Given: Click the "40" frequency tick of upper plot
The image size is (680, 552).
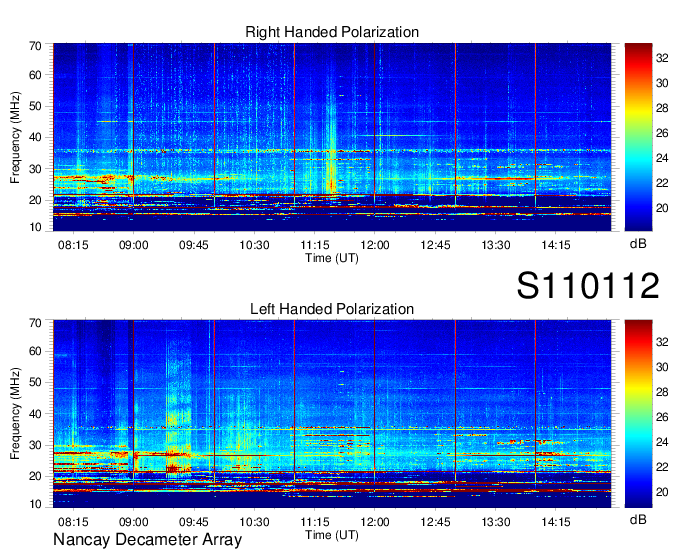Looking at the screenshot, I should [36, 137].
